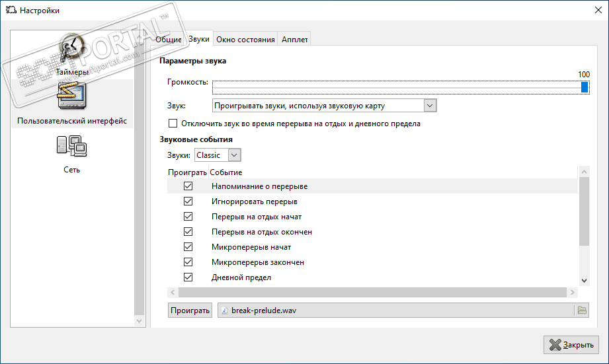Switch to the Звуки tab
This screenshot has height=364, width=609.
(x=199, y=39)
